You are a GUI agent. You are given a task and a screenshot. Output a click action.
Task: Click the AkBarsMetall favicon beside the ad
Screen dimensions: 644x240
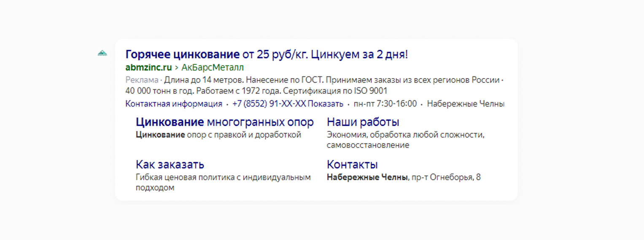[x=102, y=53]
